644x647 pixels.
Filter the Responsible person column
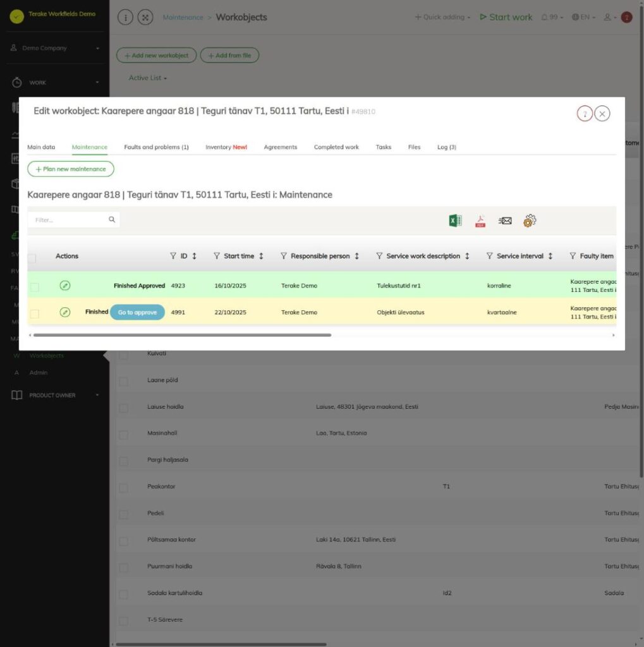pyautogui.click(x=284, y=256)
